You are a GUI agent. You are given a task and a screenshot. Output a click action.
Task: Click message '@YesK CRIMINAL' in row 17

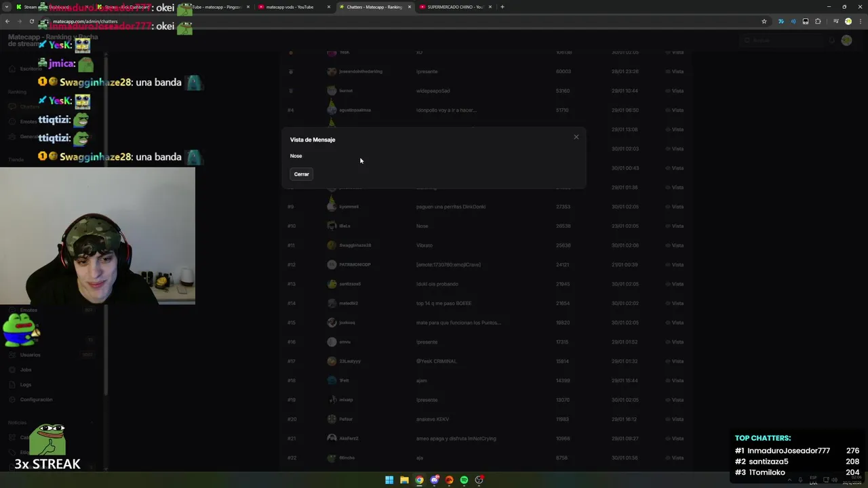437,361
